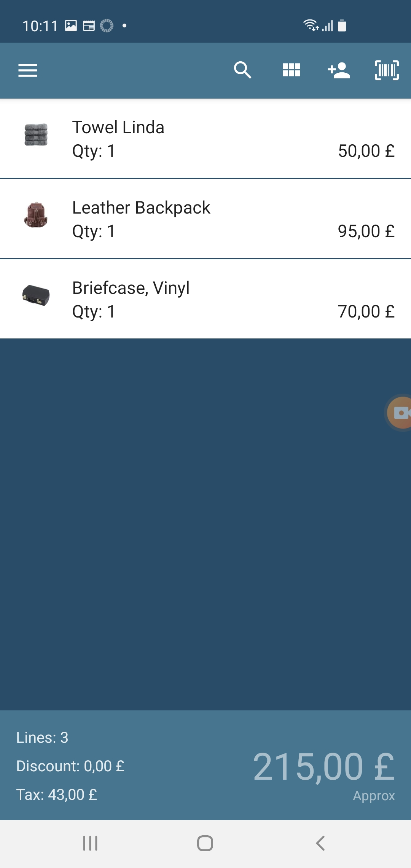Select the Towel Linda order line
This screenshot has width=411, height=868.
pyautogui.click(x=205, y=139)
